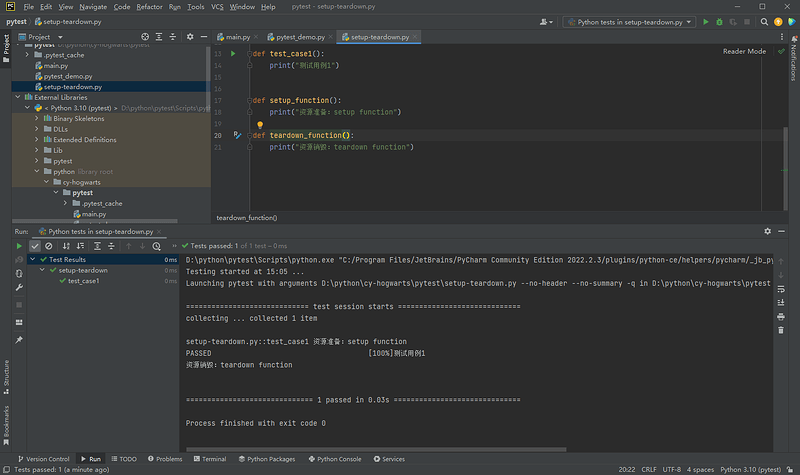Rerun tests with green play in Run panel
This screenshot has height=475, width=800.
tap(19, 246)
